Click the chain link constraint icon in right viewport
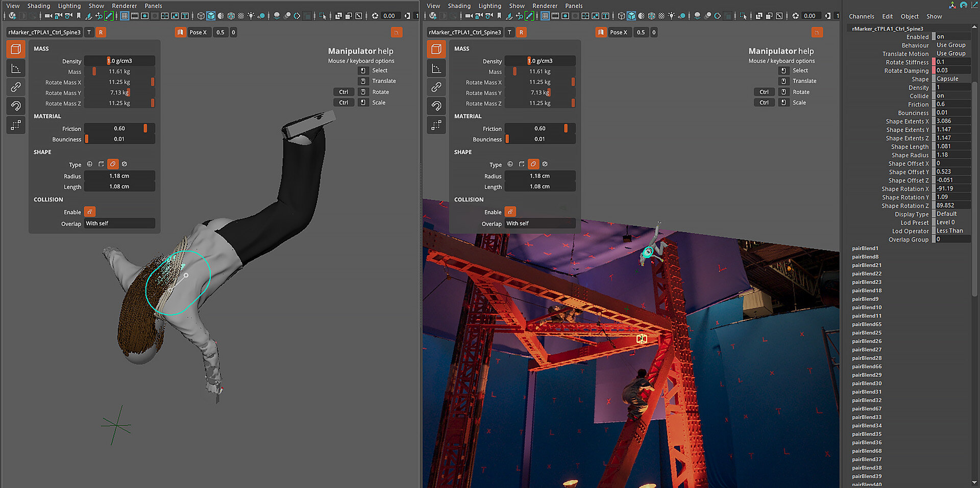The image size is (980, 488). [436, 87]
